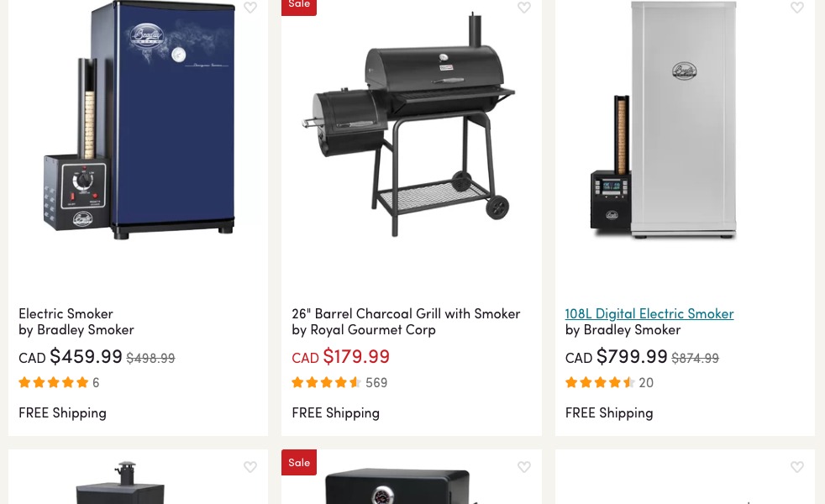Image resolution: width=825 pixels, height=504 pixels.
Task: Click the CAD $179.99 sale price
Action: (340, 357)
